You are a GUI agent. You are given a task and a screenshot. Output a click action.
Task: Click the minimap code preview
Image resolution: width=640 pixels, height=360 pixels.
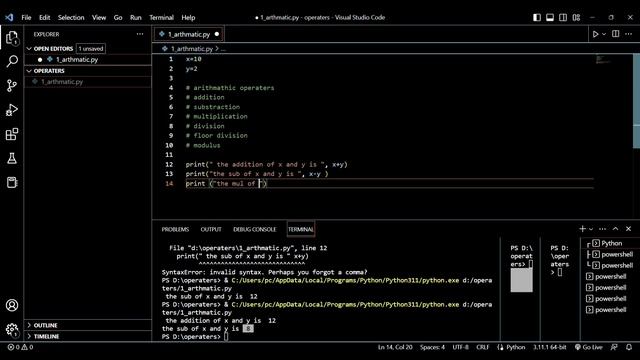603,60
